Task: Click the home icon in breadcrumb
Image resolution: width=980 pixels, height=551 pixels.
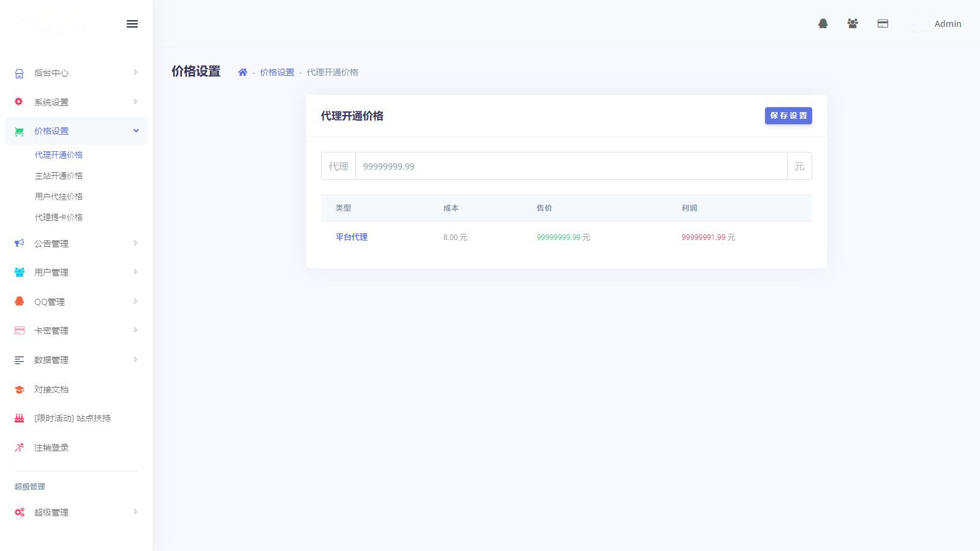Action: [x=243, y=72]
